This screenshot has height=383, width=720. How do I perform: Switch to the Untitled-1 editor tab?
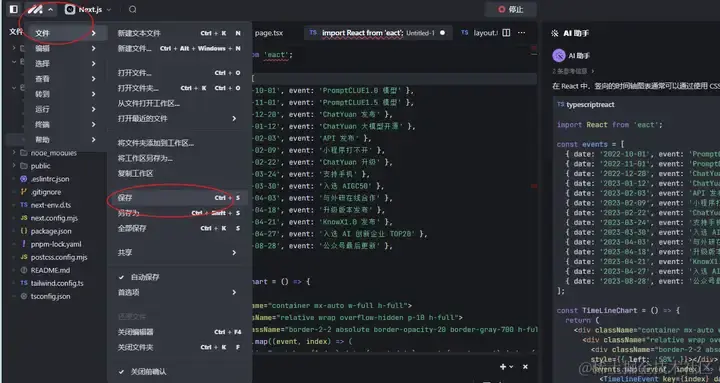pyautogui.click(x=377, y=33)
